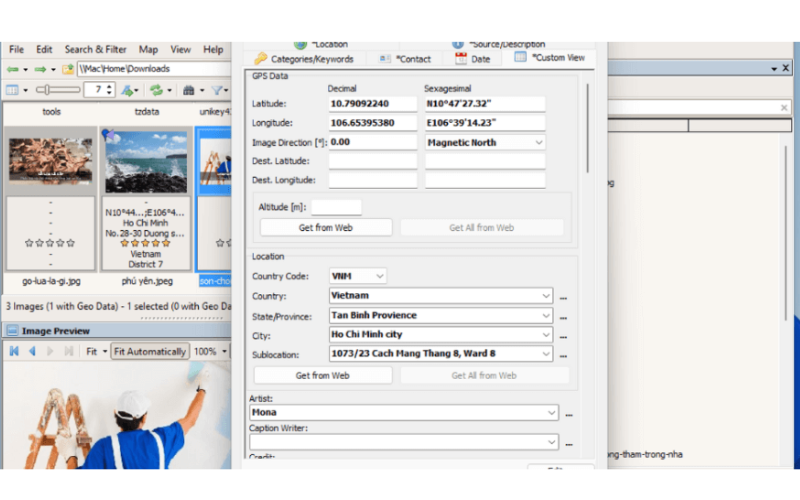Go to previous image in preview
The height and width of the screenshot is (500, 800).
32,351
